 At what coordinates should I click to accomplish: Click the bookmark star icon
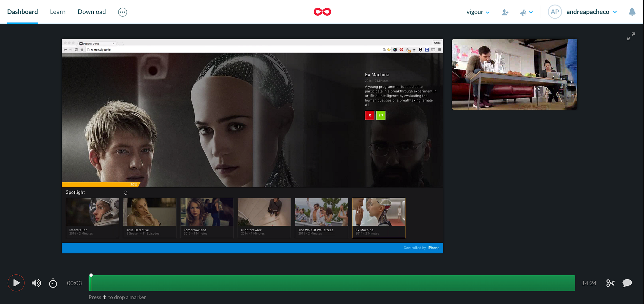pos(389,50)
